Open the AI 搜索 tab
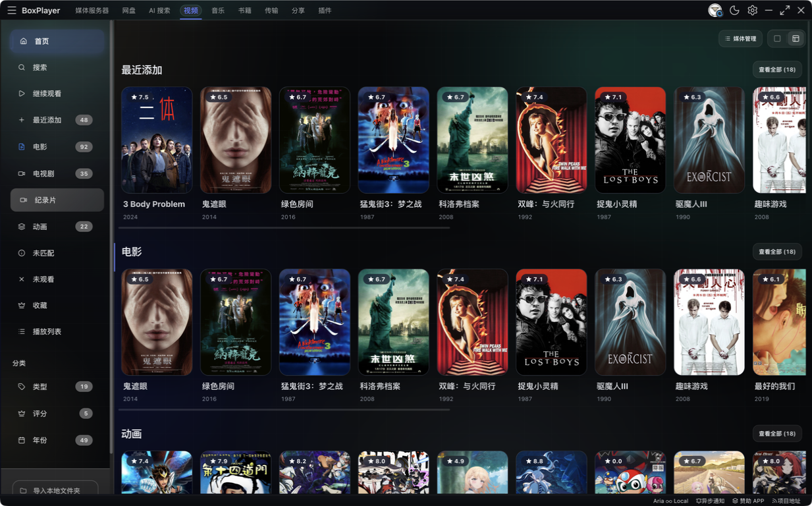The width and height of the screenshot is (812, 506). (159, 11)
